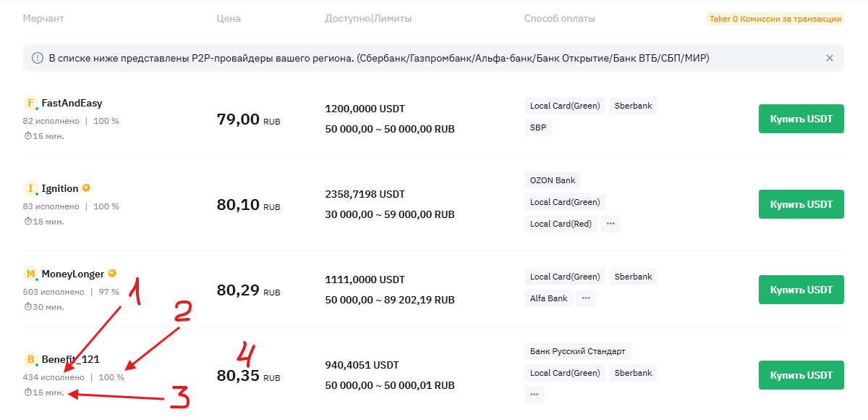Click the Ignition merchant avatar icon

point(30,188)
